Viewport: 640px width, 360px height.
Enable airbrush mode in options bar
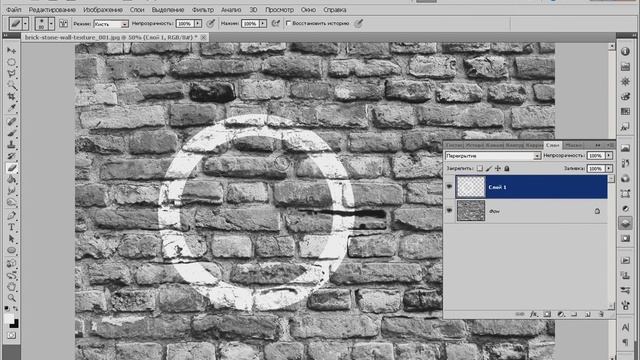[276, 24]
